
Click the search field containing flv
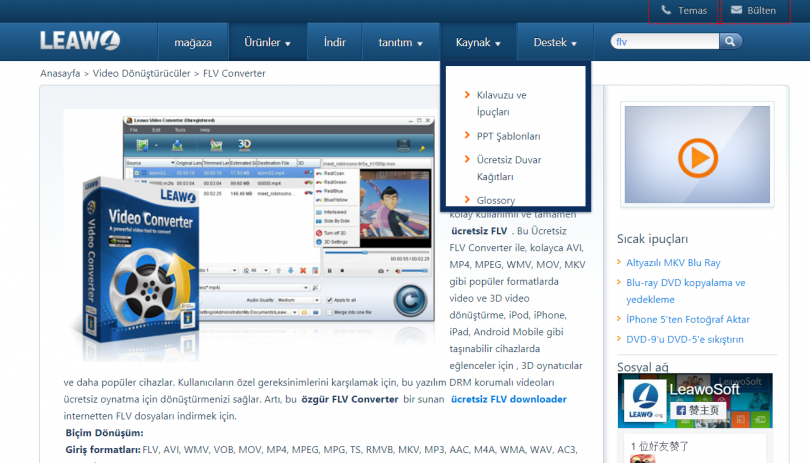(665, 41)
